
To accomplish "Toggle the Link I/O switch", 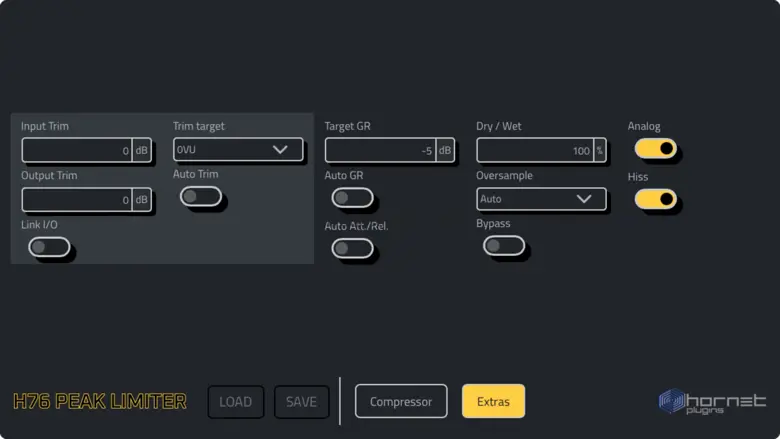I will point(49,247).
